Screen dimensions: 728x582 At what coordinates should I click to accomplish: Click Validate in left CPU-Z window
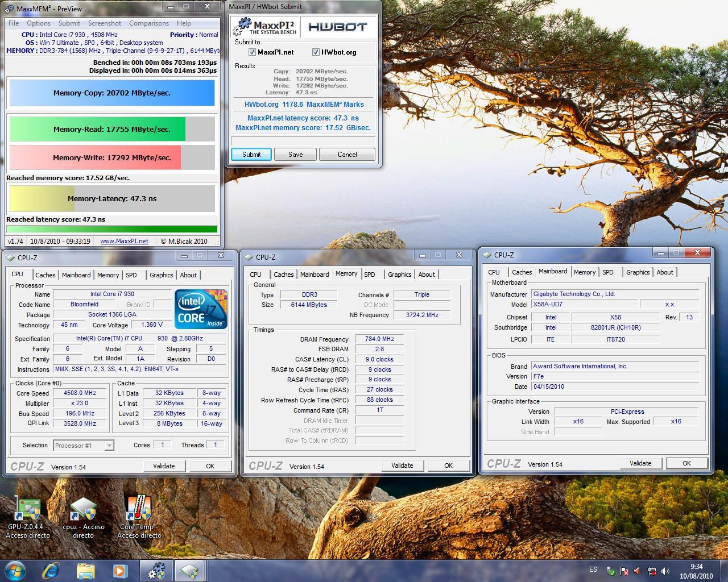coord(164,466)
